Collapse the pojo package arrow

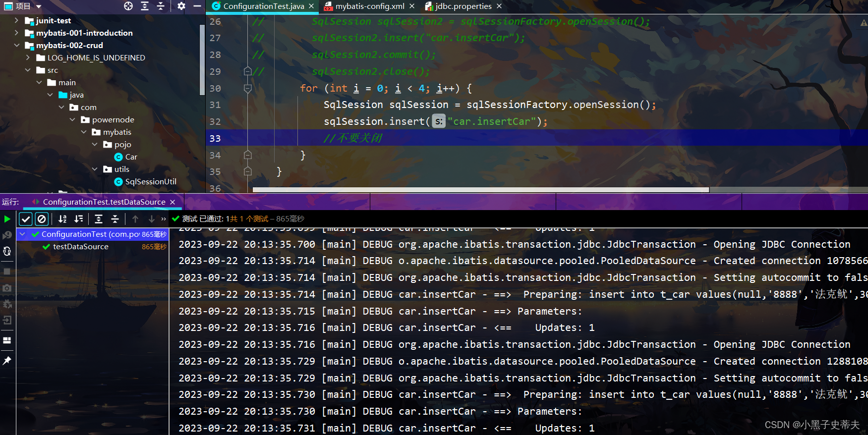coord(95,144)
